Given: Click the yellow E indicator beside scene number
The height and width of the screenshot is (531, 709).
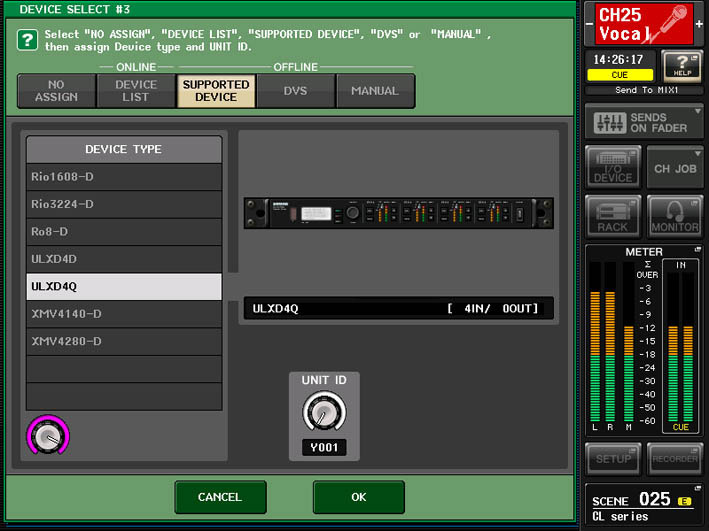Looking at the screenshot, I should coord(684,501).
